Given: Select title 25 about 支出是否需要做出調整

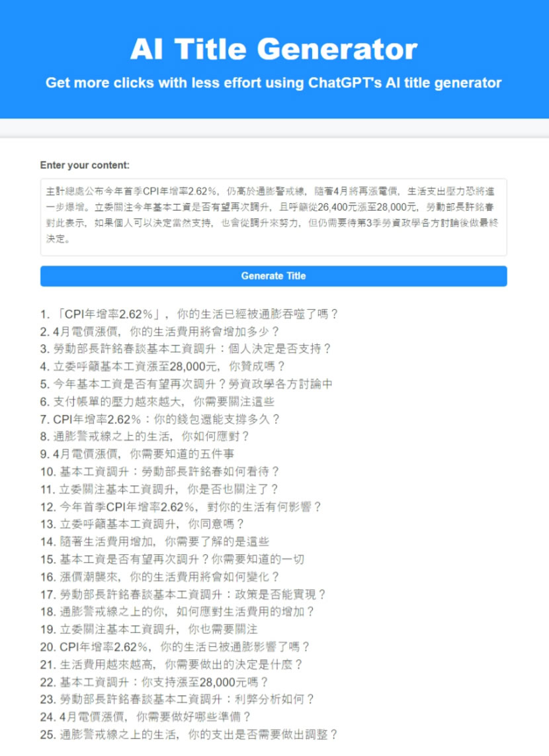Looking at the screenshot, I should pyautogui.click(x=189, y=734).
